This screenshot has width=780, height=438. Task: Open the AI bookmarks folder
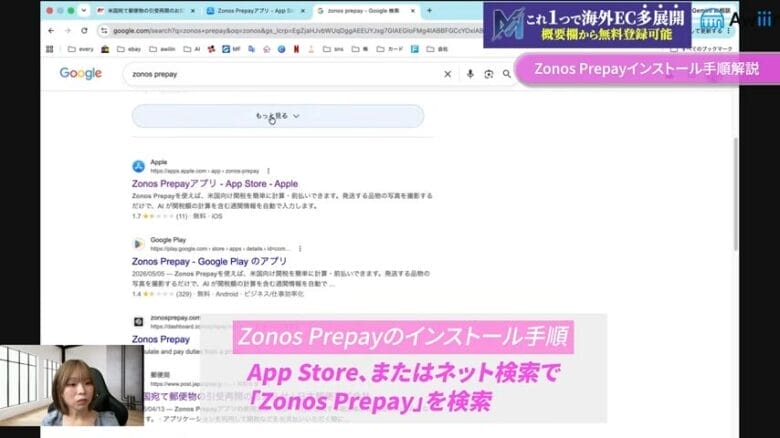[x=192, y=49]
